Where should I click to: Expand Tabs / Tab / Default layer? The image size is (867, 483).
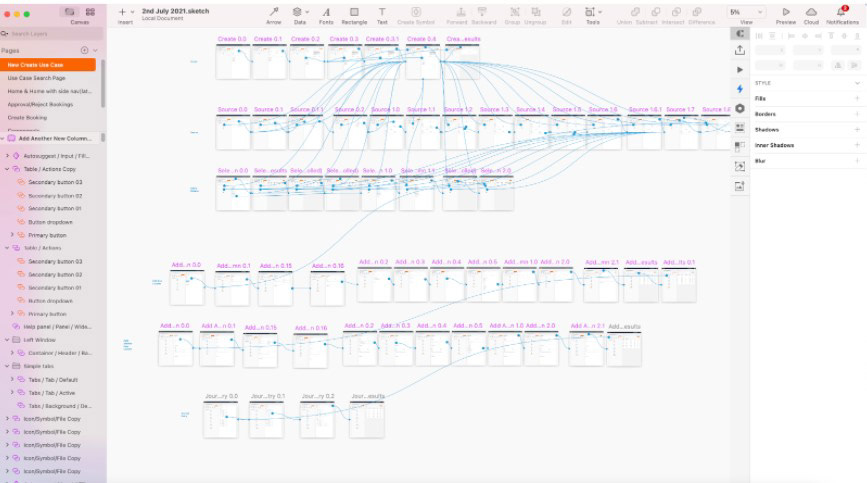[12, 380]
